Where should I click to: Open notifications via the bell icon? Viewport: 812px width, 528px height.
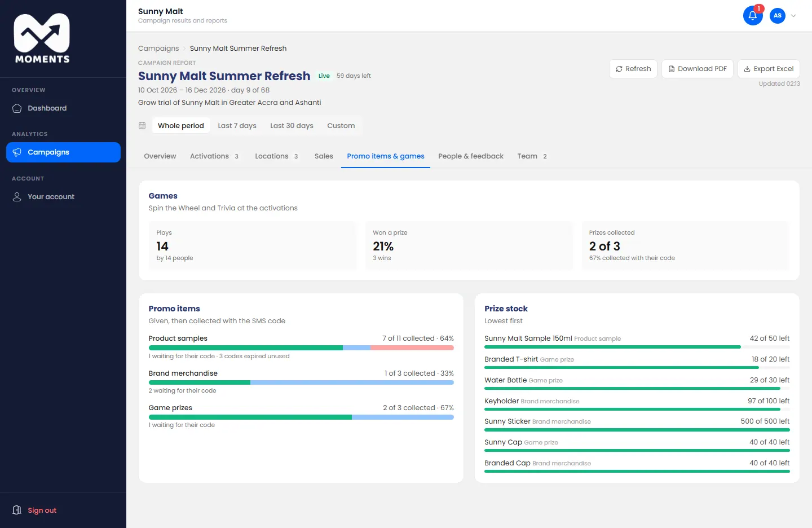753,16
